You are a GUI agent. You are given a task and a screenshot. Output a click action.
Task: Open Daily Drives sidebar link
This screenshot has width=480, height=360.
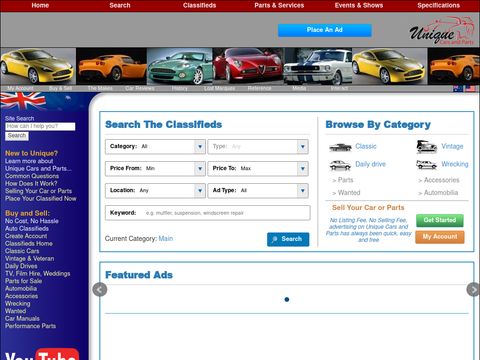coord(21,266)
